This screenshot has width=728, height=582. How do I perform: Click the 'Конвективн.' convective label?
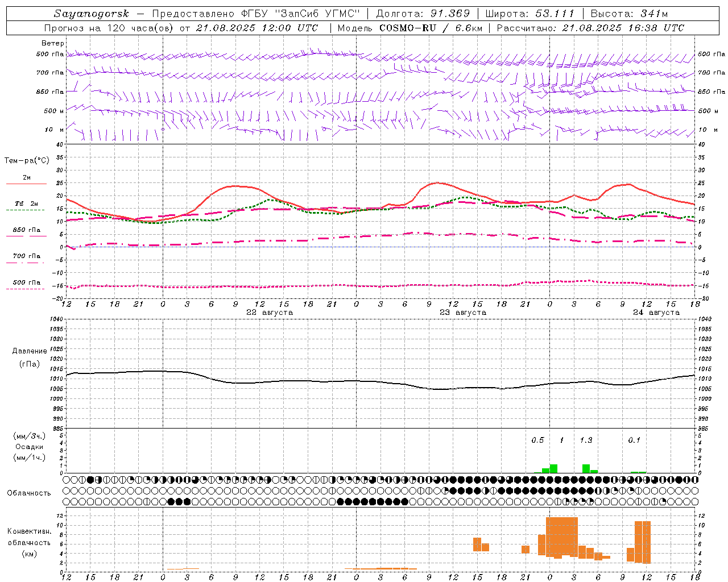click(x=30, y=531)
